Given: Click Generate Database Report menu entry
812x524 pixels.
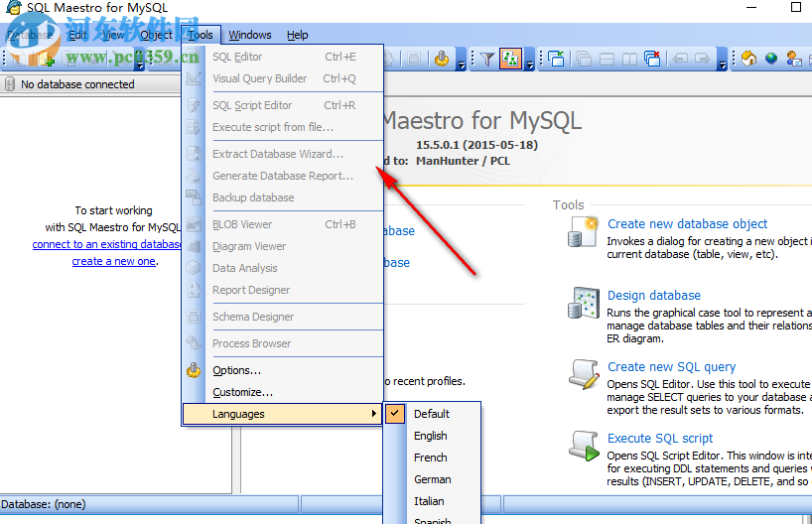Looking at the screenshot, I should click(283, 176).
